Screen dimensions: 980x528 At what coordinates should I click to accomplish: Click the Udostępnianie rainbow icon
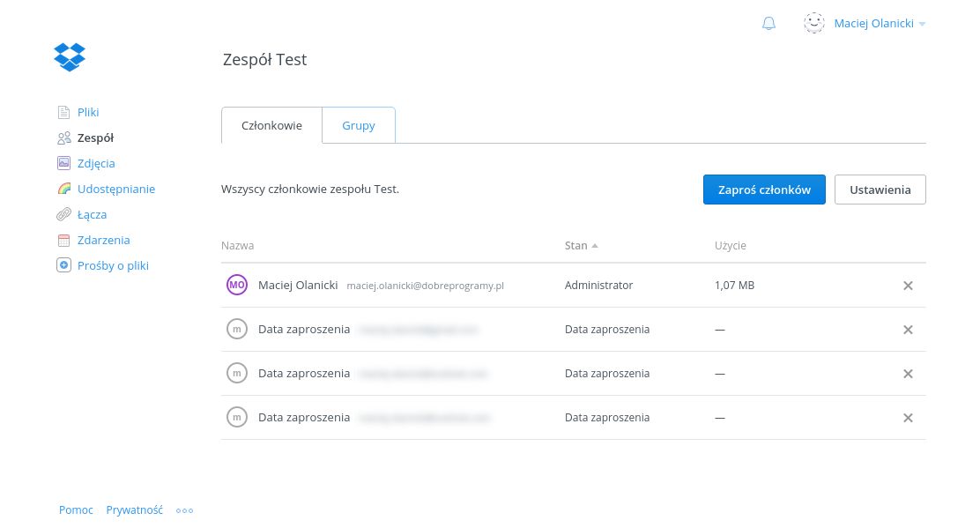coord(63,189)
